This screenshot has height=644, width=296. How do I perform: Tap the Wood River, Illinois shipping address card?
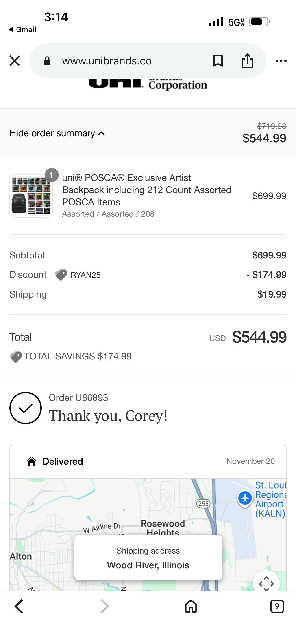(x=148, y=558)
